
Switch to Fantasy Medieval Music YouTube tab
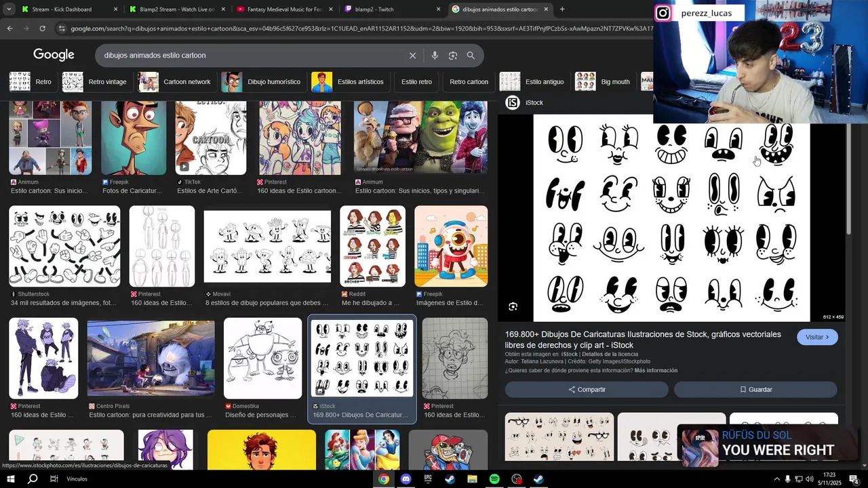tap(284, 9)
